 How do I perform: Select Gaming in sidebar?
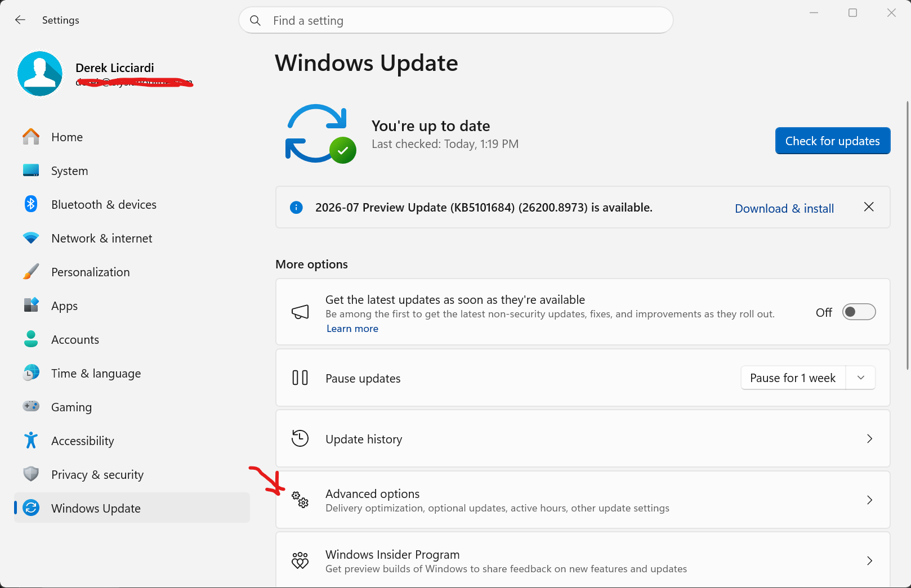(x=132, y=407)
